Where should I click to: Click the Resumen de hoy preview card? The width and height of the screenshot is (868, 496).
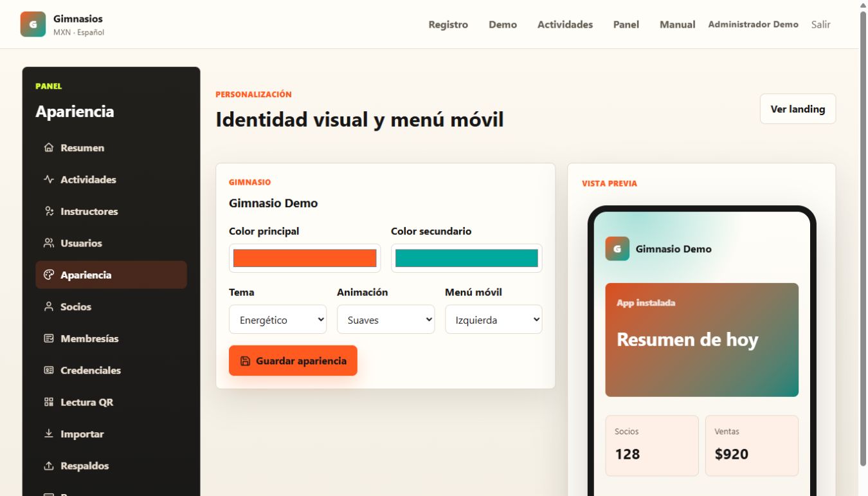pyautogui.click(x=702, y=340)
